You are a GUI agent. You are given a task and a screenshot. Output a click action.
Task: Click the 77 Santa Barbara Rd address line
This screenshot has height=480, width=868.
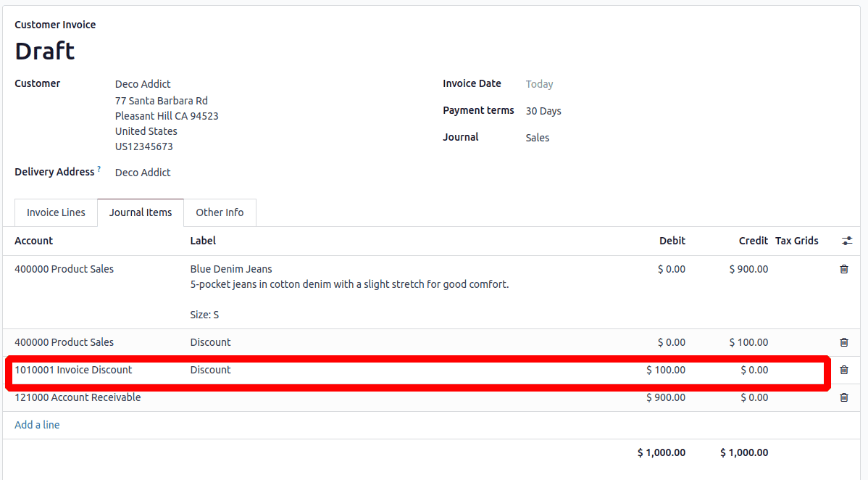pos(162,101)
